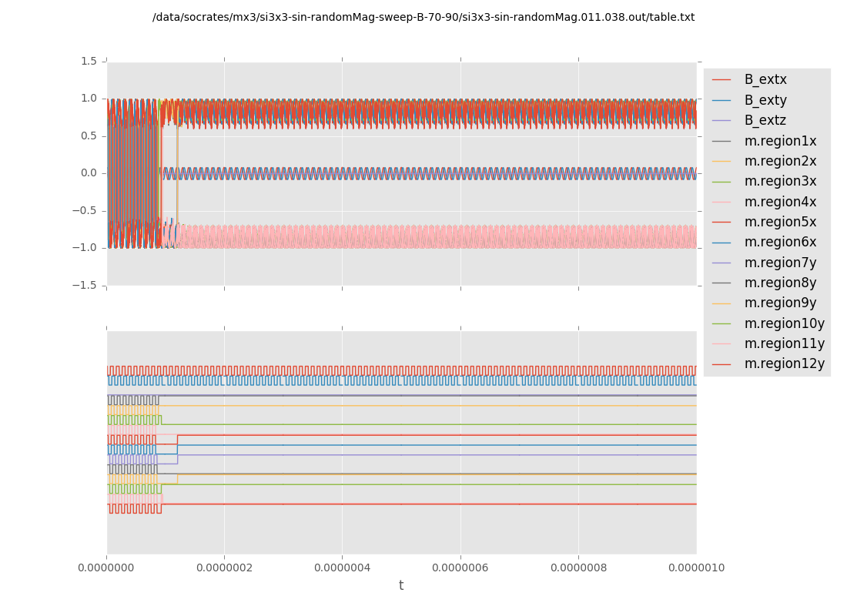This screenshot has width=847, height=616.
Task: Click the −1.0 y-axis tick label
Action: pos(86,248)
